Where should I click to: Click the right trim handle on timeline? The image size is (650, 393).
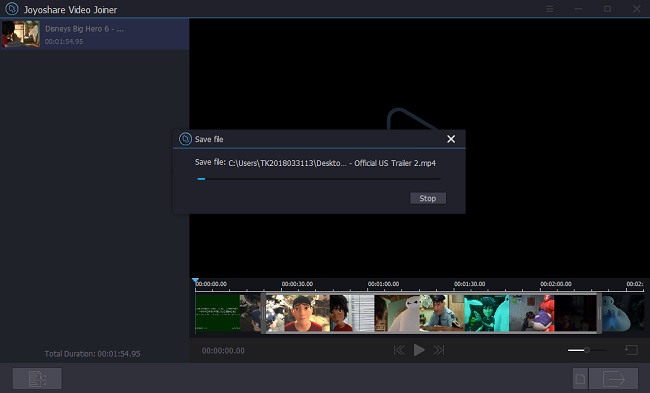click(599, 313)
